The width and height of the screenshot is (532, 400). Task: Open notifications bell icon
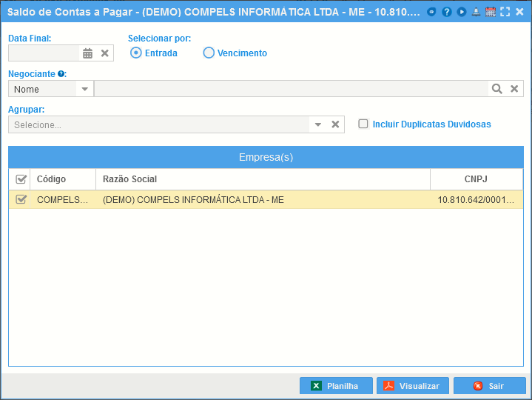[476, 13]
